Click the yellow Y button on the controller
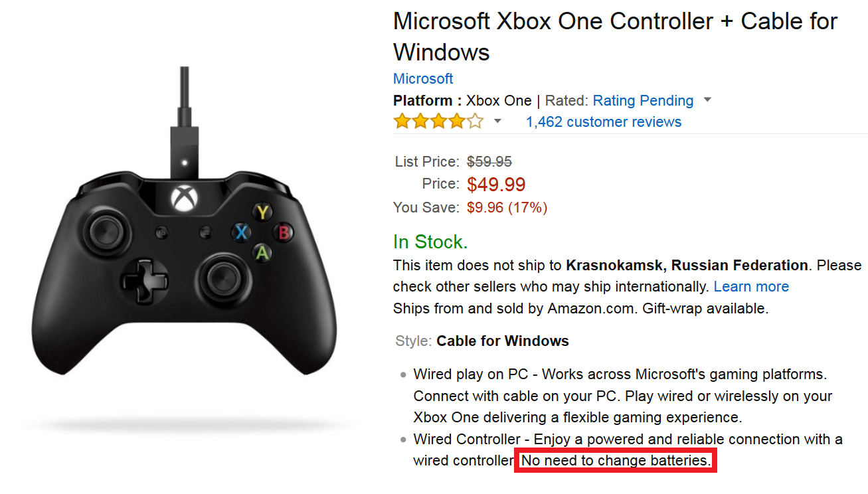Viewport: 868px width, 494px height. click(x=264, y=212)
